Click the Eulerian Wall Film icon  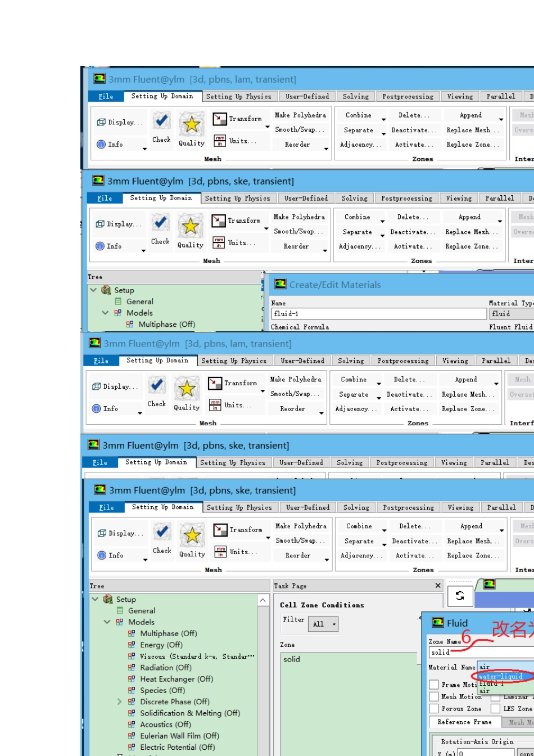tap(132, 736)
